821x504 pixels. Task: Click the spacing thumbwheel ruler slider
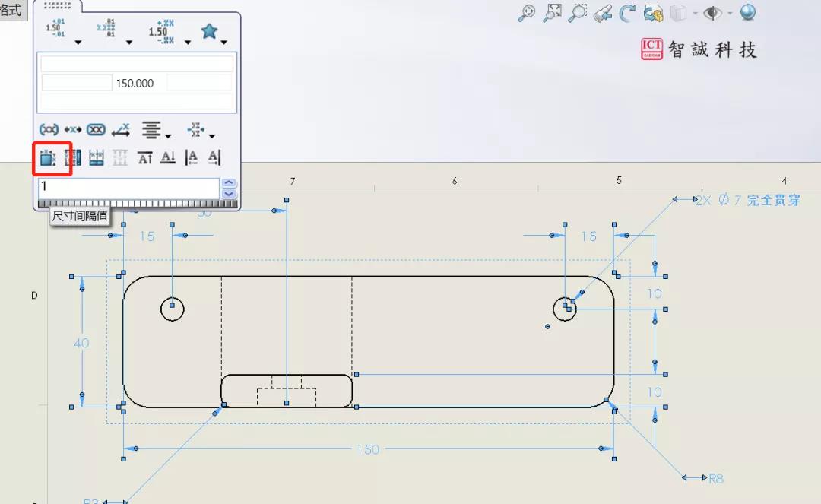(137, 203)
